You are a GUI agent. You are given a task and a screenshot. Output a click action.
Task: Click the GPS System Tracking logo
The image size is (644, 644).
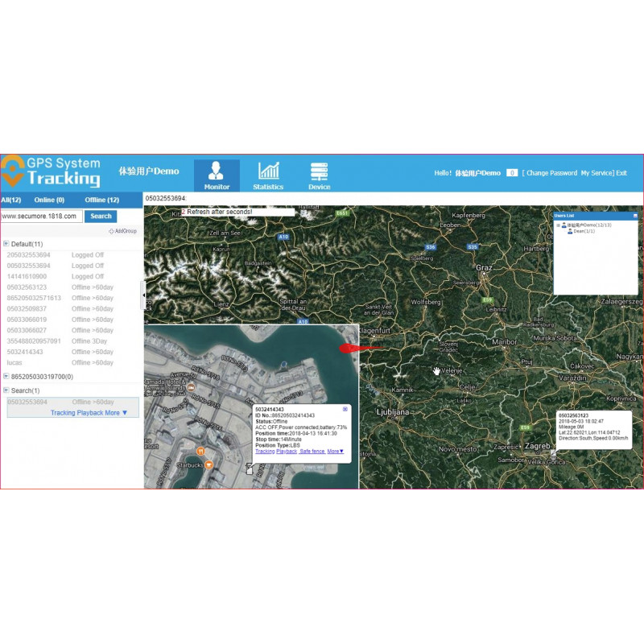tap(52, 171)
